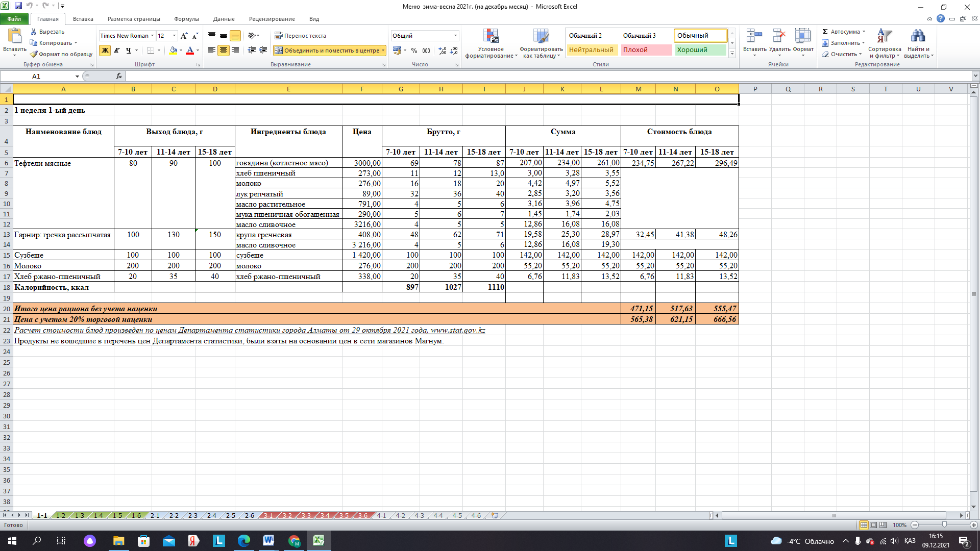
Task: Open Yandex Browser on the taskbar
Action: [x=193, y=541]
